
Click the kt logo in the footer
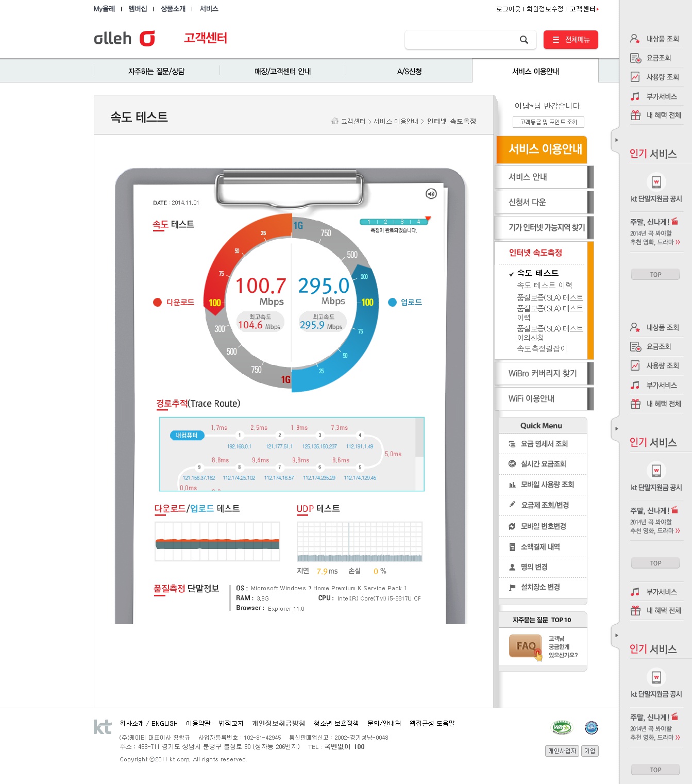click(103, 727)
